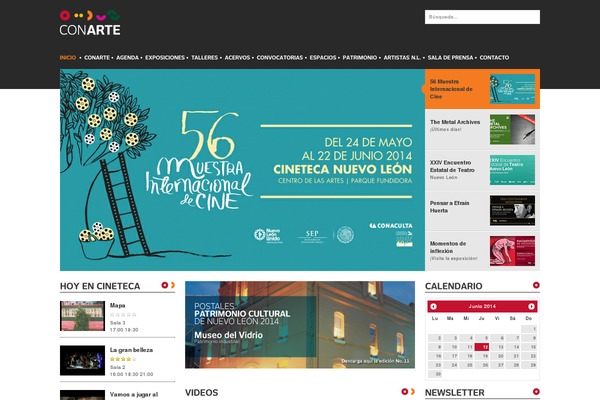Open the Artistas N.L. menu

[x=402, y=57]
